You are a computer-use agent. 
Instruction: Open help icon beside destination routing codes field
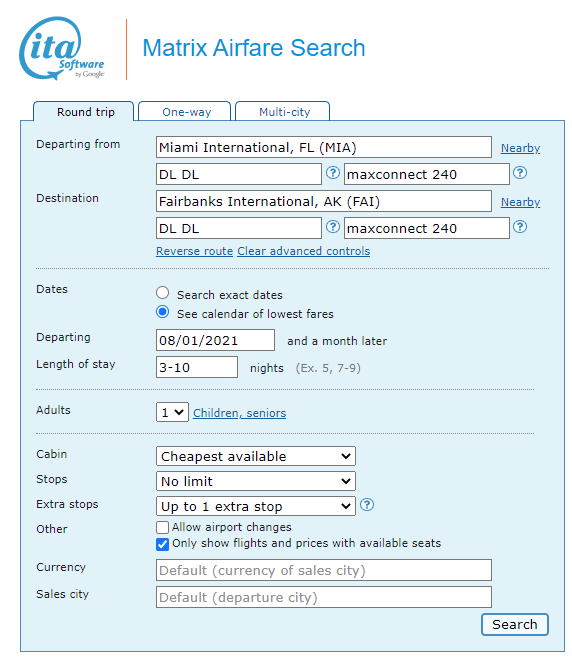click(x=333, y=227)
